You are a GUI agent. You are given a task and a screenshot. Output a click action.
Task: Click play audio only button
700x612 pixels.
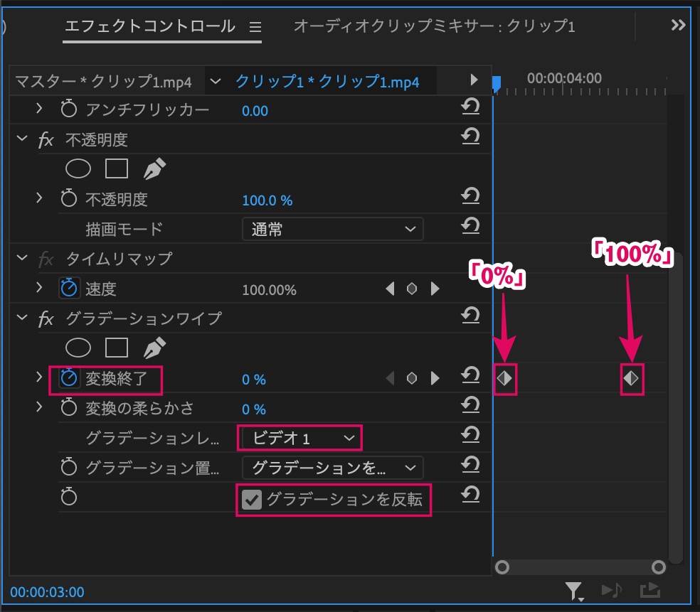611,591
